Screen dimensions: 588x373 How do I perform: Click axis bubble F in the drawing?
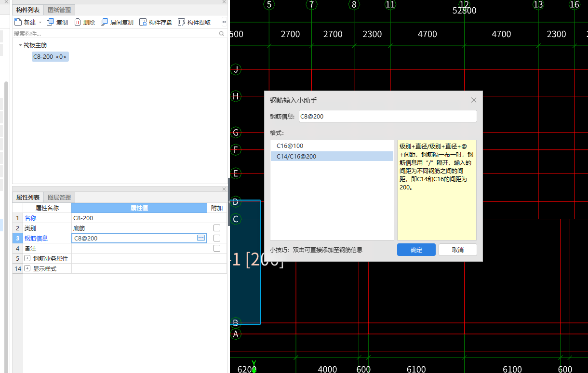pyautogui.click(x=236, y=150)
